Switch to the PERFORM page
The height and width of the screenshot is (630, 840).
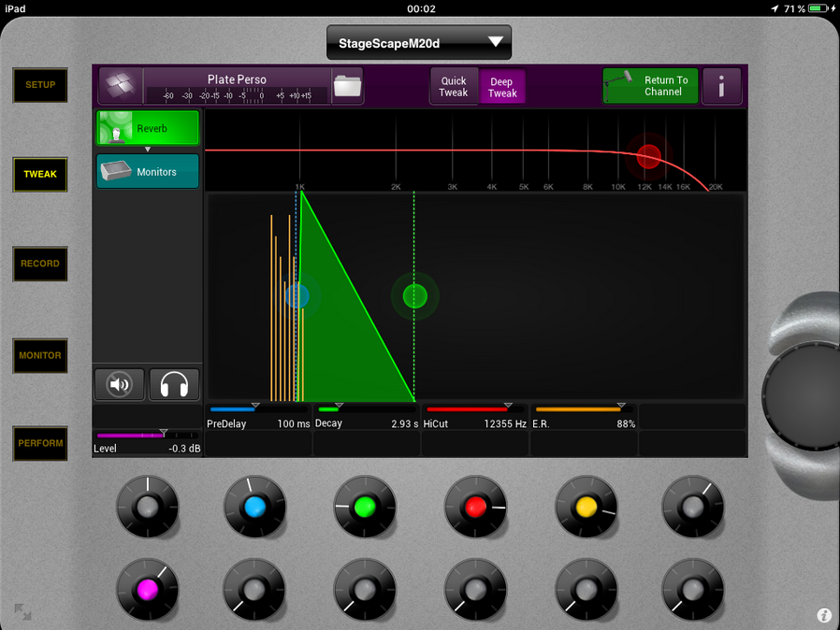point(40,443)
